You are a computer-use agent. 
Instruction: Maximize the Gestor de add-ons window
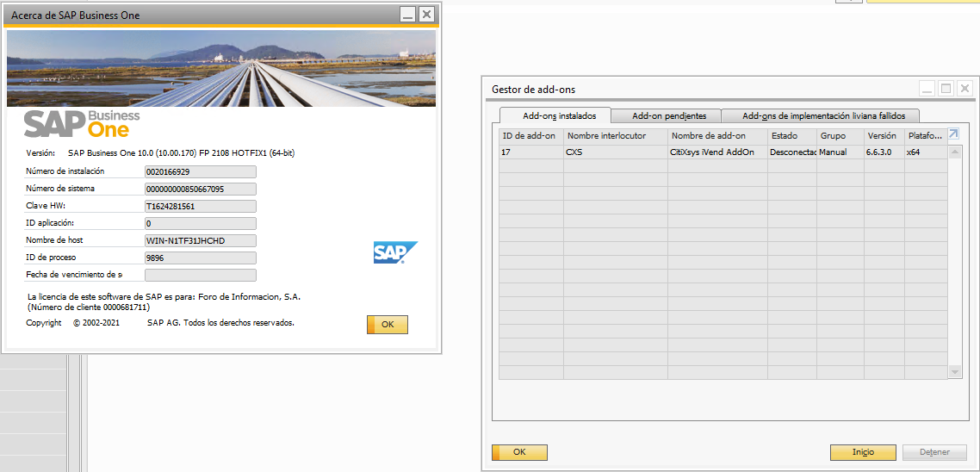tap(946, 89)
